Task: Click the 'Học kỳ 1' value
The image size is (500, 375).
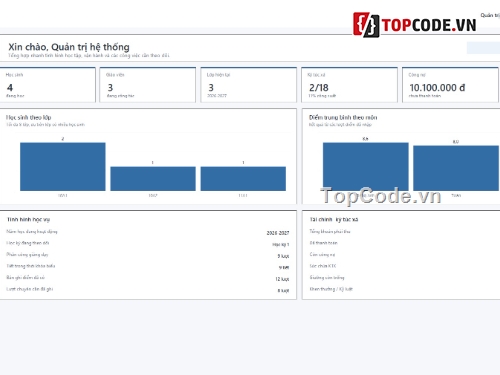Action: tap(281, 245)
